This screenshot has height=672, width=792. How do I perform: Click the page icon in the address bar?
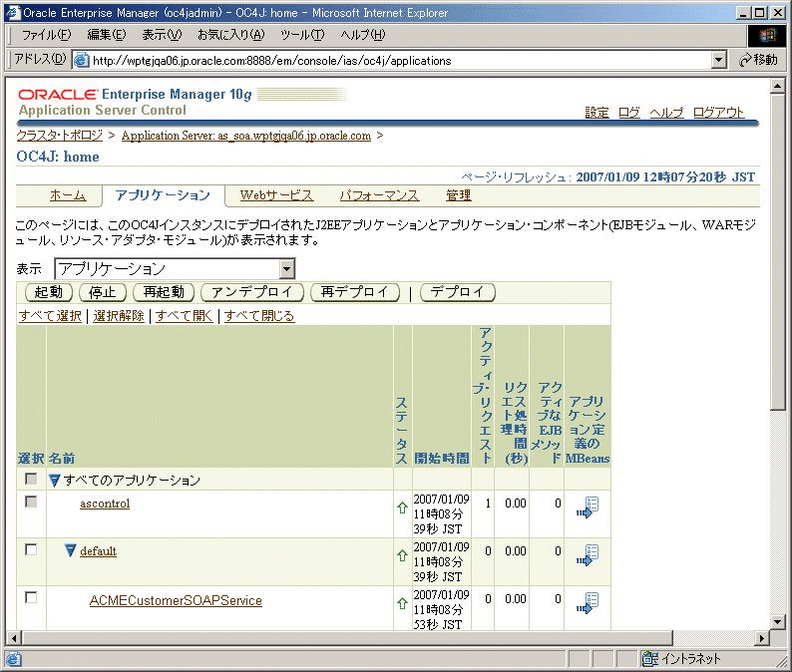pos(81,60)
